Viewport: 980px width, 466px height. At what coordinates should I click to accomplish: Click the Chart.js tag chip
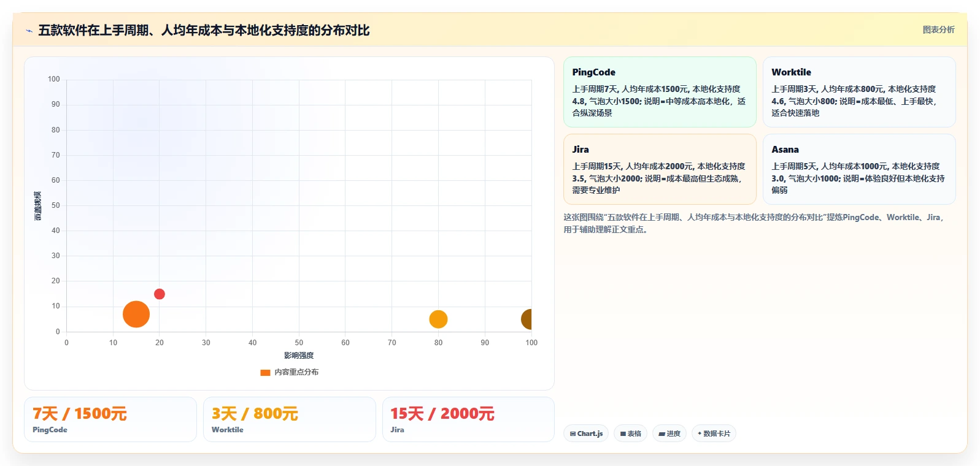tap(586, 434)
